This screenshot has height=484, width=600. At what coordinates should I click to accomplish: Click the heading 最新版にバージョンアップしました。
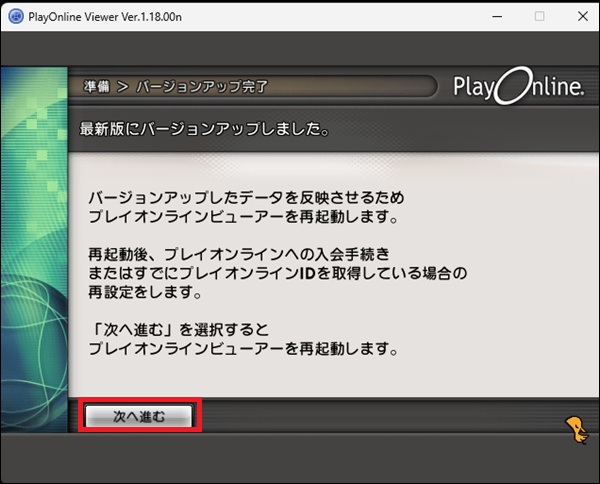coord(205,129)
